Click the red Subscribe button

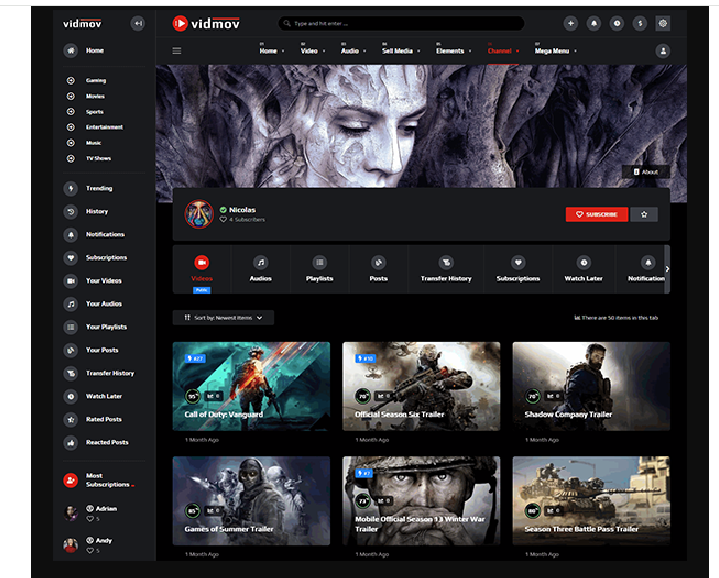pyautogui.click(x=597, y=215)
